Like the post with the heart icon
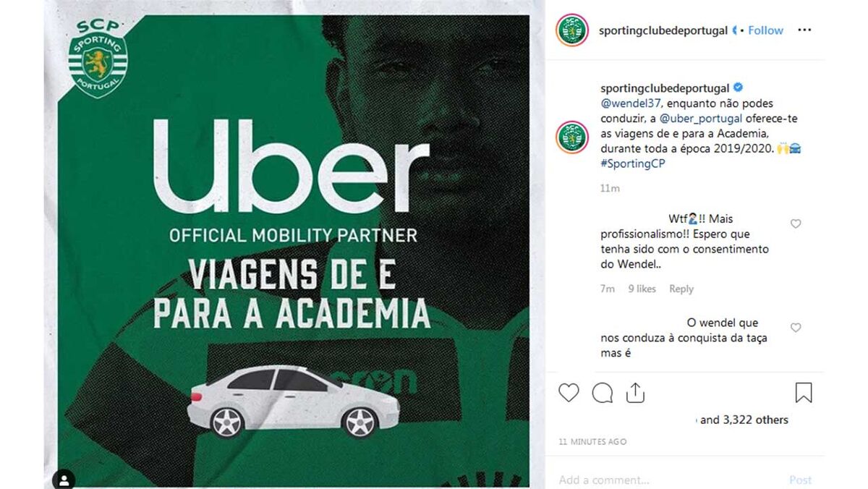The width and height of the screenshot is (868, 489). (x=569, y=393)
